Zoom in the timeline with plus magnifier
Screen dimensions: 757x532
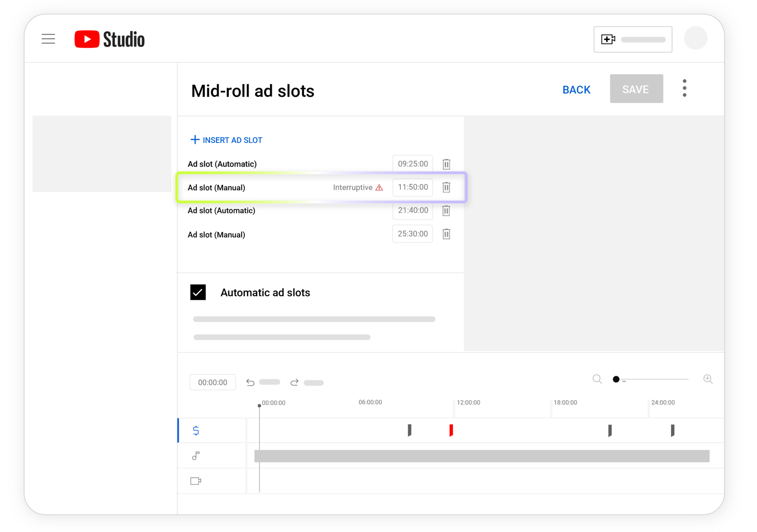707,379
